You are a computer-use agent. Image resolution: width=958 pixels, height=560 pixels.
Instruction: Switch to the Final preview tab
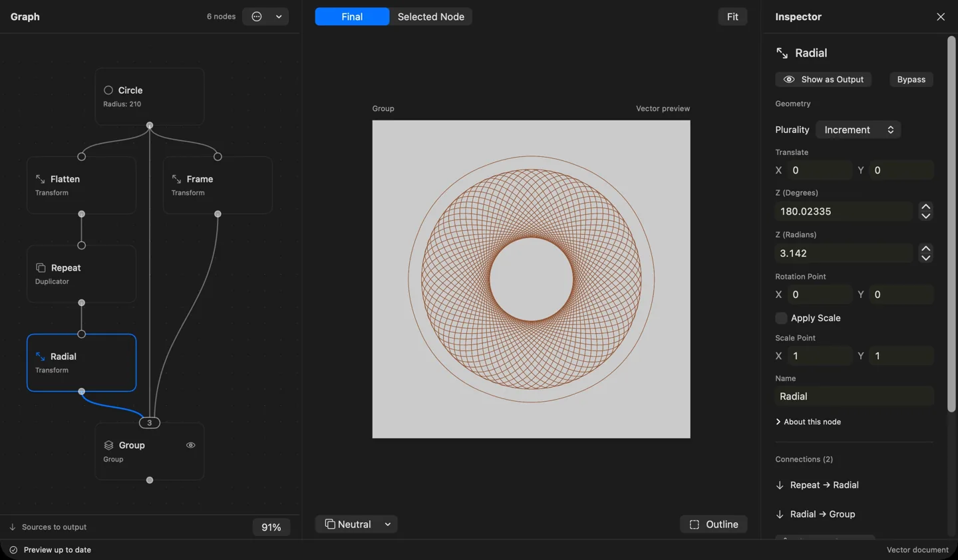point(352,17)
